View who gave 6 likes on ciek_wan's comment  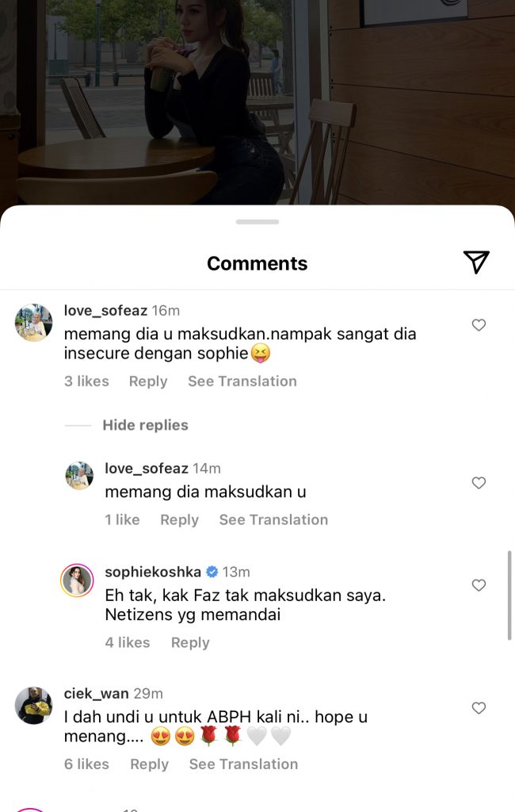tap(86, 764)
